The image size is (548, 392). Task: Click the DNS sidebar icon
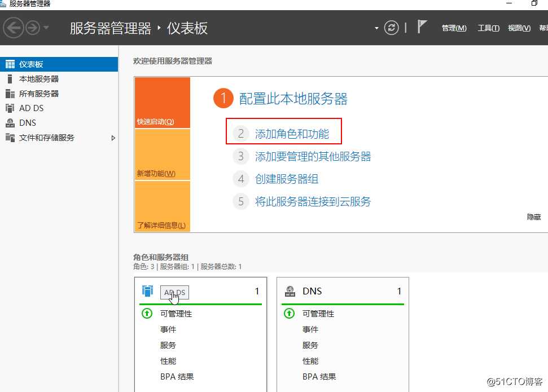pyautogui.click(x=10, y=123)
